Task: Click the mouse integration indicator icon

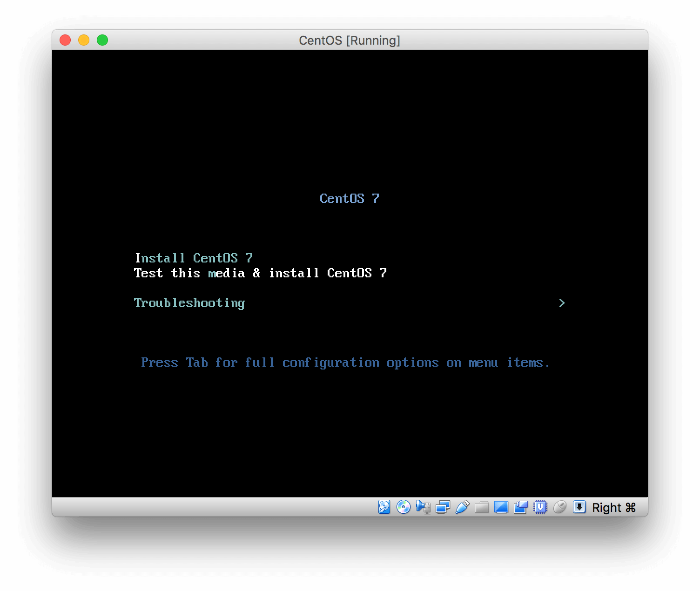Action: (x=560, y=507)
